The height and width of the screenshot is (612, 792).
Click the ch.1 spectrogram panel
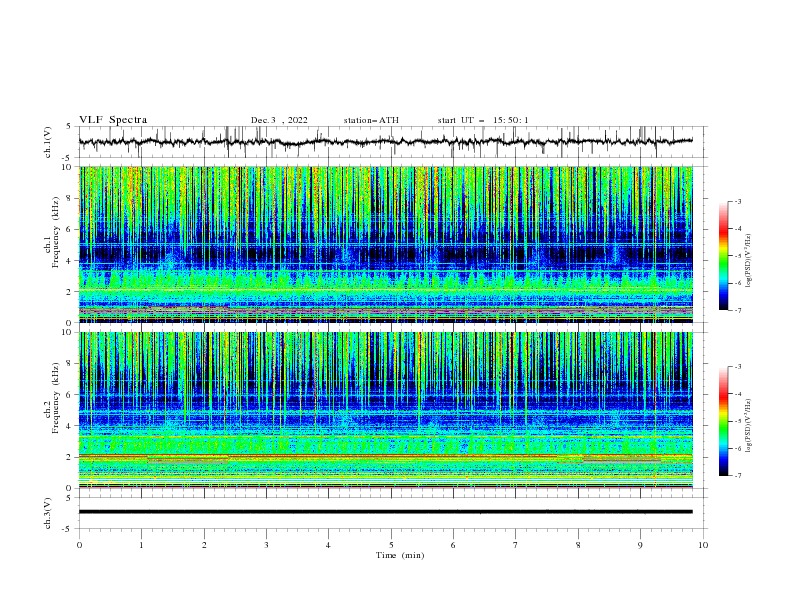(386, 244)
